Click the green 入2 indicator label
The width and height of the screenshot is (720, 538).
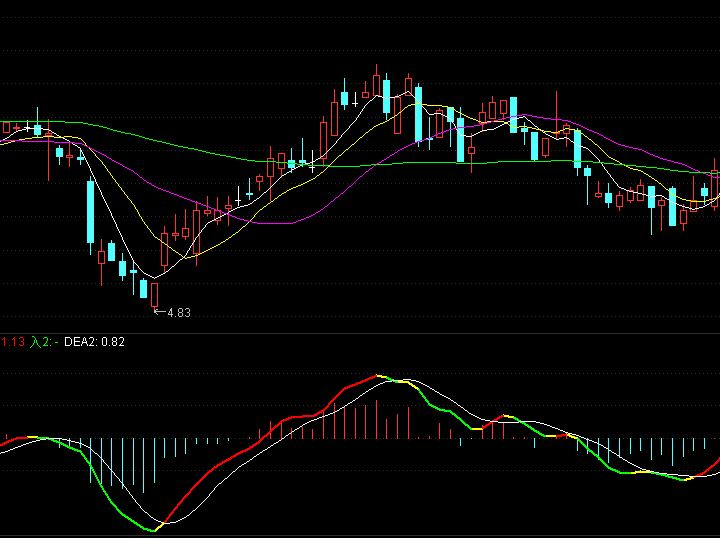pyautogui.click(x=44, y=342)
